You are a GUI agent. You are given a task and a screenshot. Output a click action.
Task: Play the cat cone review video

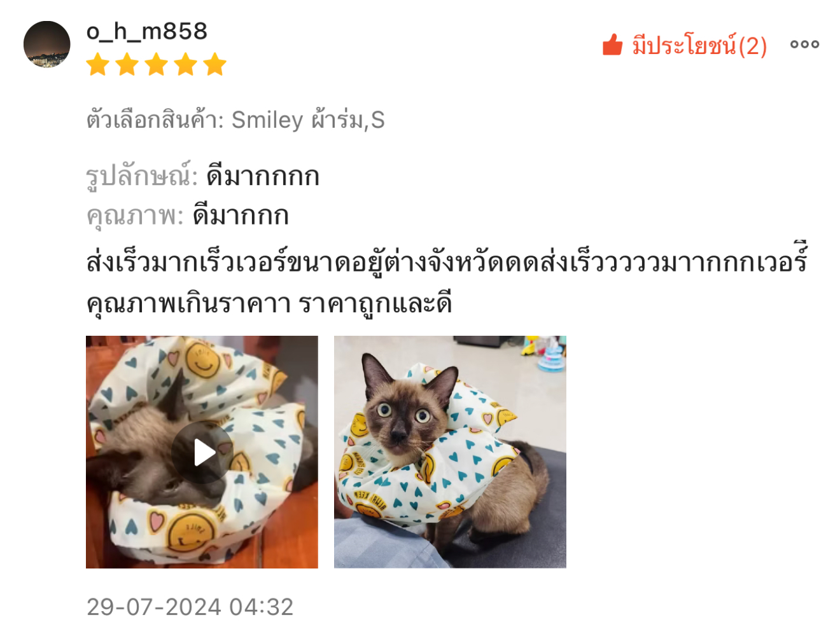(x=202, y=452)
